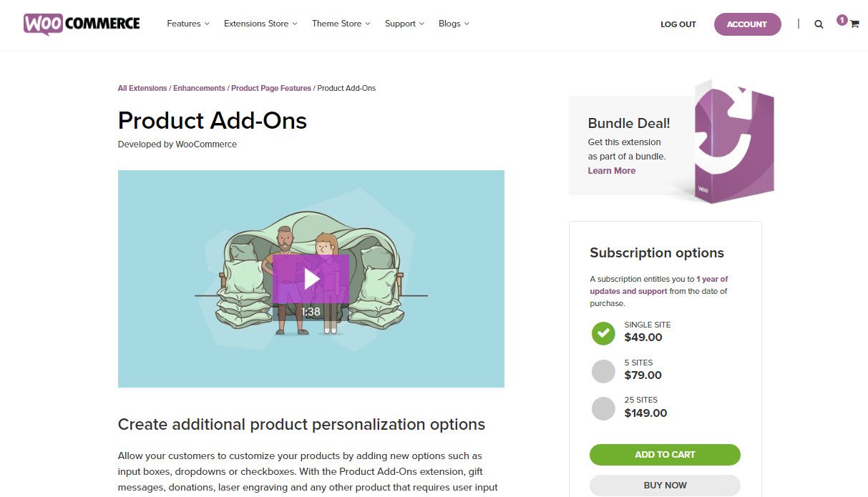Follow the Learn More bundle link

click(x=612, y=171)
